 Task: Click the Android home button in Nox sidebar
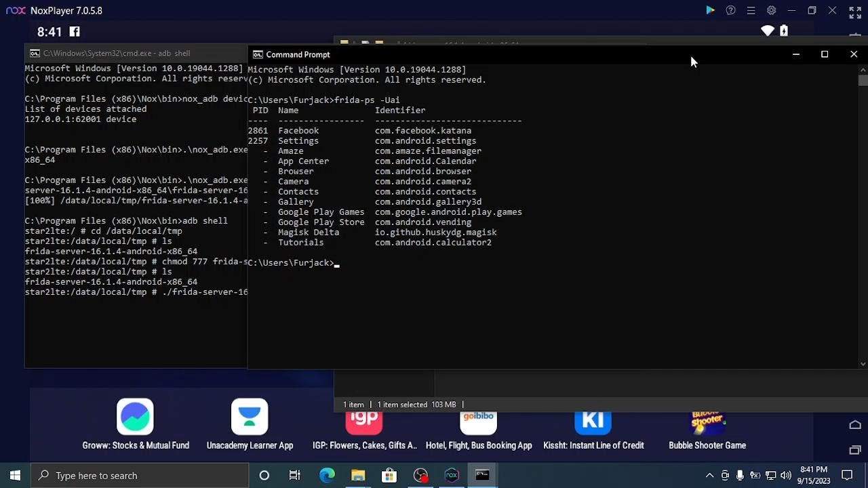[x=855, y=425]
